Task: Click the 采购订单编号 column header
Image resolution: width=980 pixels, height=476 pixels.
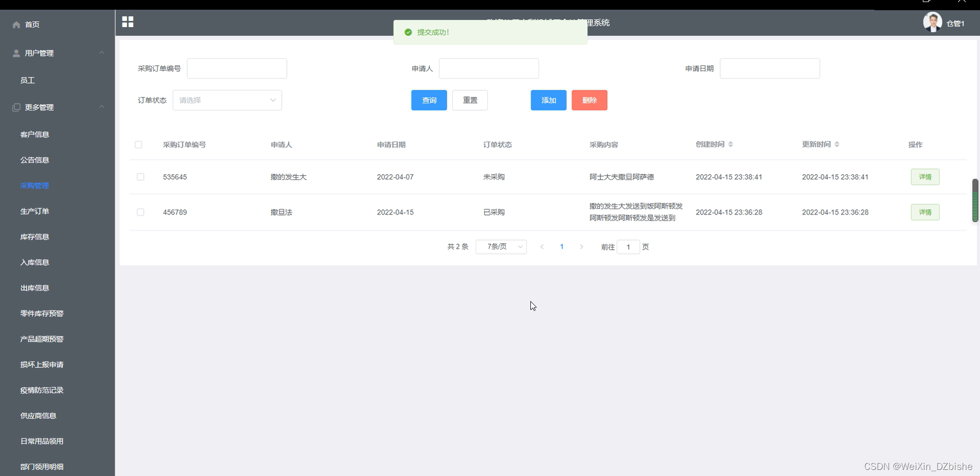Action: pyautogui.click(x=184, y=145)
